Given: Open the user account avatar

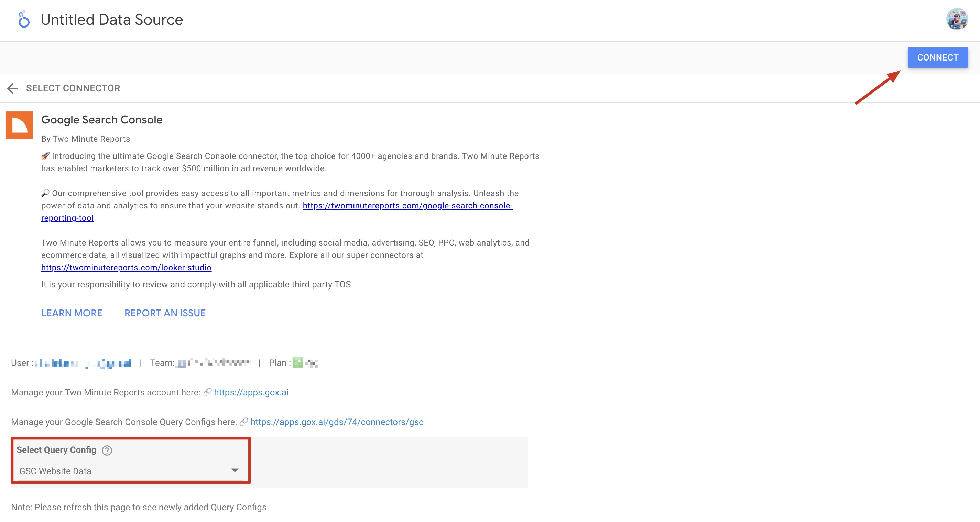Looking at the screenshot, I should tap(957, 19).
